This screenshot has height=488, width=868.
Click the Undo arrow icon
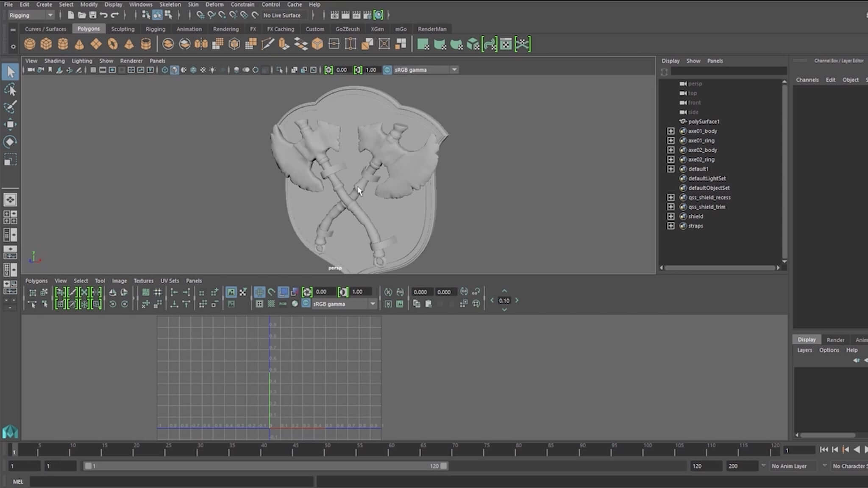[103, 15]
